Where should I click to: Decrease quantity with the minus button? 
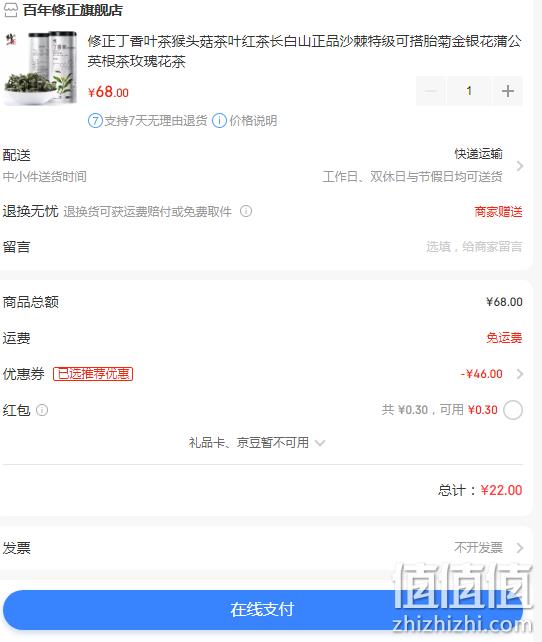pos(431,91)
